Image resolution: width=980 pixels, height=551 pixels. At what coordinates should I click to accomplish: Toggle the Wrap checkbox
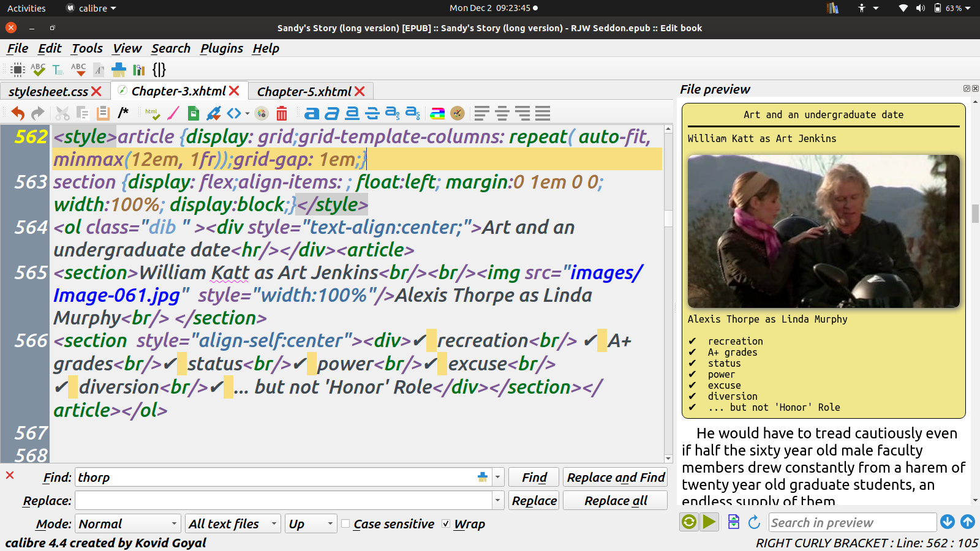446,524
